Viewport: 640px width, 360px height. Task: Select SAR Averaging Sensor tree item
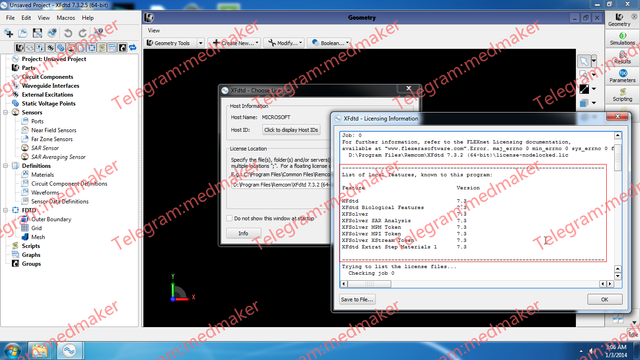58,157
